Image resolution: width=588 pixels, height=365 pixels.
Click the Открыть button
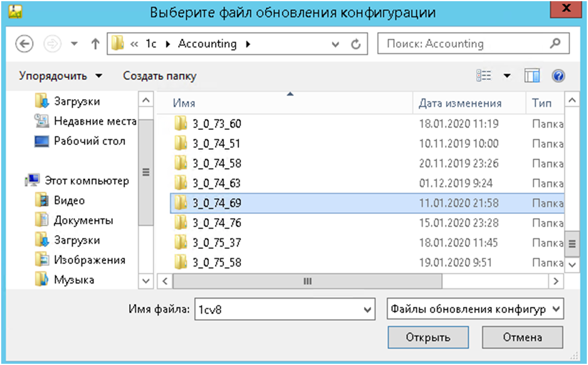[428, 337]
